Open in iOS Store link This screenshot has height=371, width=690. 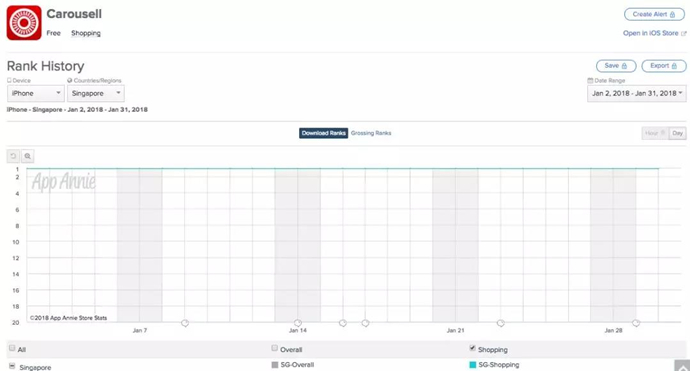point(654,33)
